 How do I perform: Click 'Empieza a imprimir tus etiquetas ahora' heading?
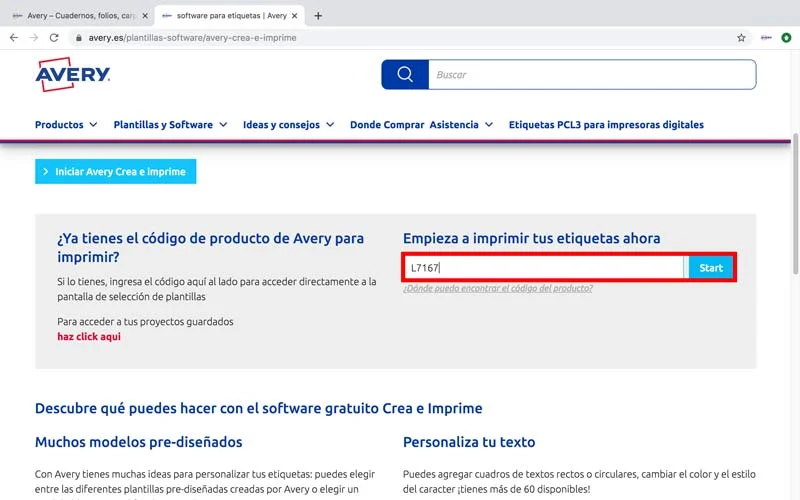coord(532,238)
